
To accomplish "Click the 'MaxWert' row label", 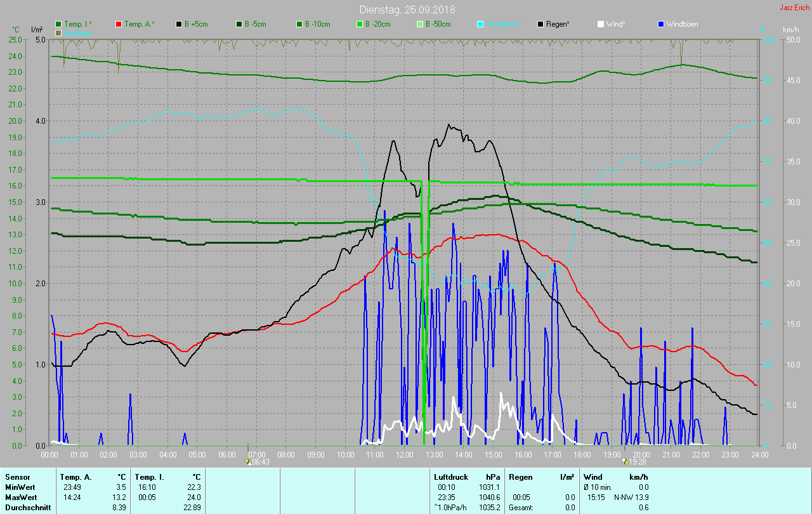I will click(x=20, y=497).
